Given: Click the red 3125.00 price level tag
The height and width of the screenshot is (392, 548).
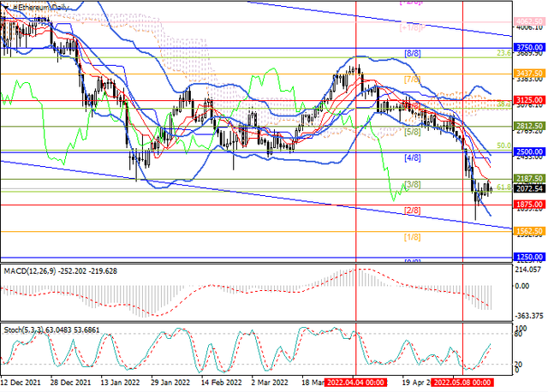Looking at the screenshot, I should point(530,100).
